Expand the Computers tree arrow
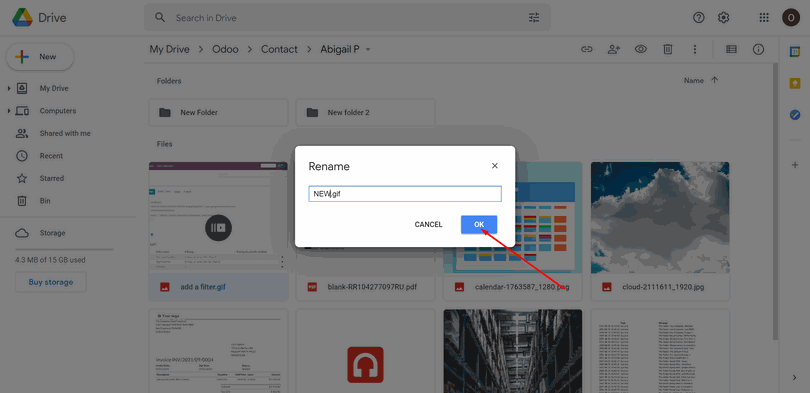 coord(9,111)
